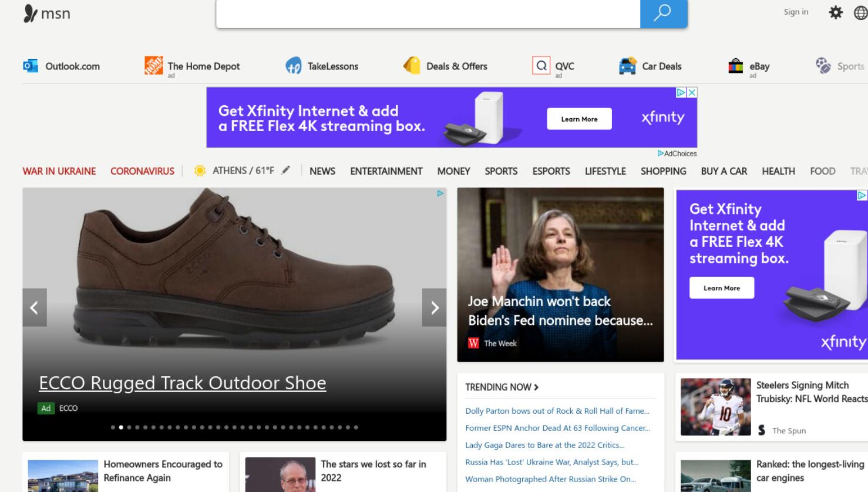Open the FOOD tab

[x=823, y=171]
